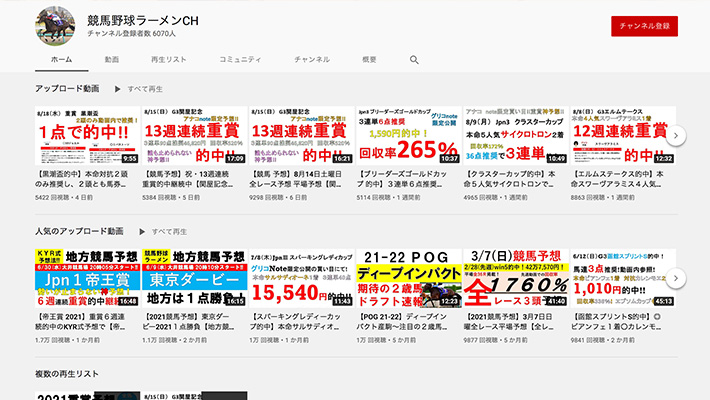Select the ホーム tab

click(x=62, y=59)
